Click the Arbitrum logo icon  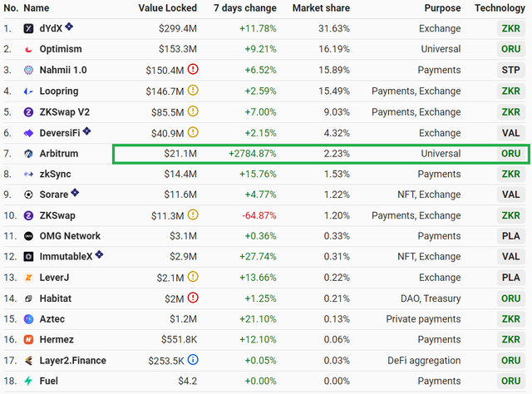[x=28, y=154]
